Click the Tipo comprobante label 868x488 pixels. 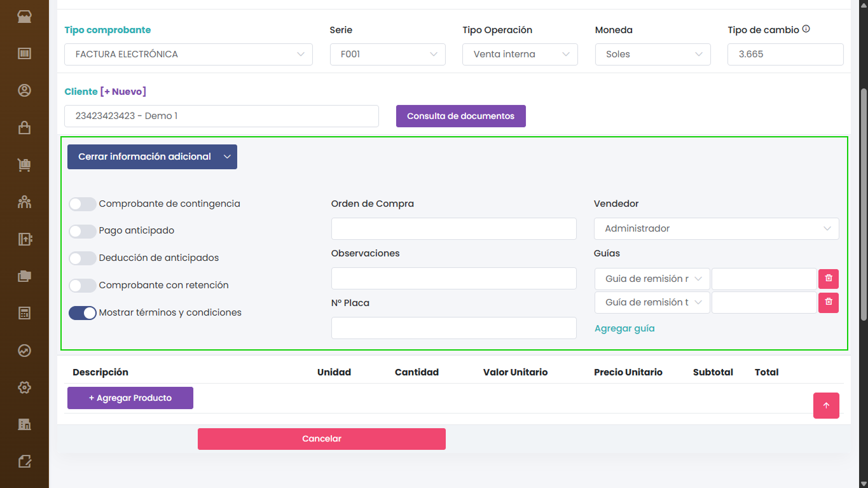[x=107, y=30]
